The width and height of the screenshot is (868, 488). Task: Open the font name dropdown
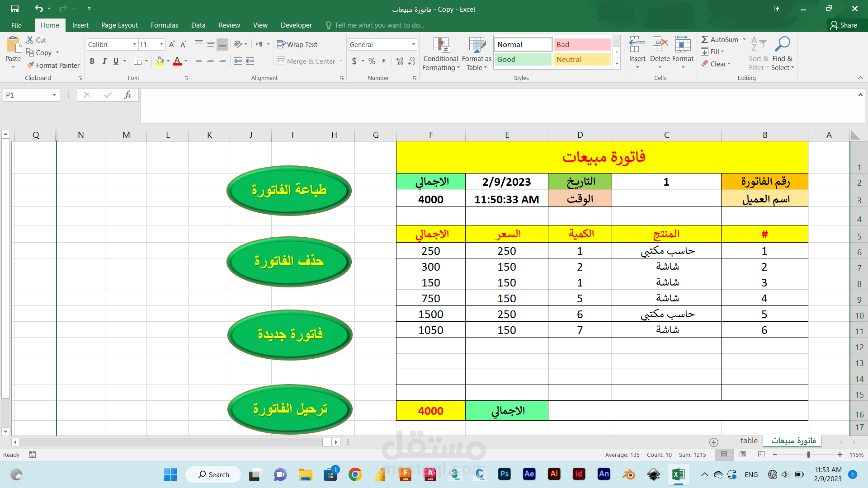pos(134,44)
